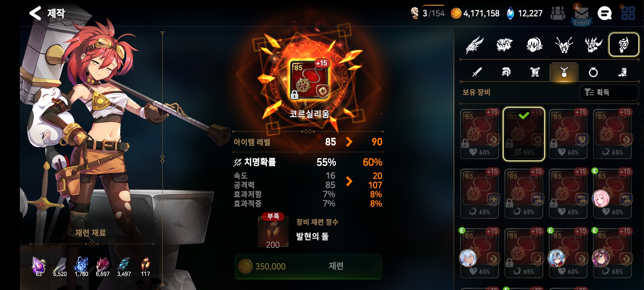Tap the 발현의 돌 material slot
This screenshot has height=290, width=644.
(x=273, y=232)
